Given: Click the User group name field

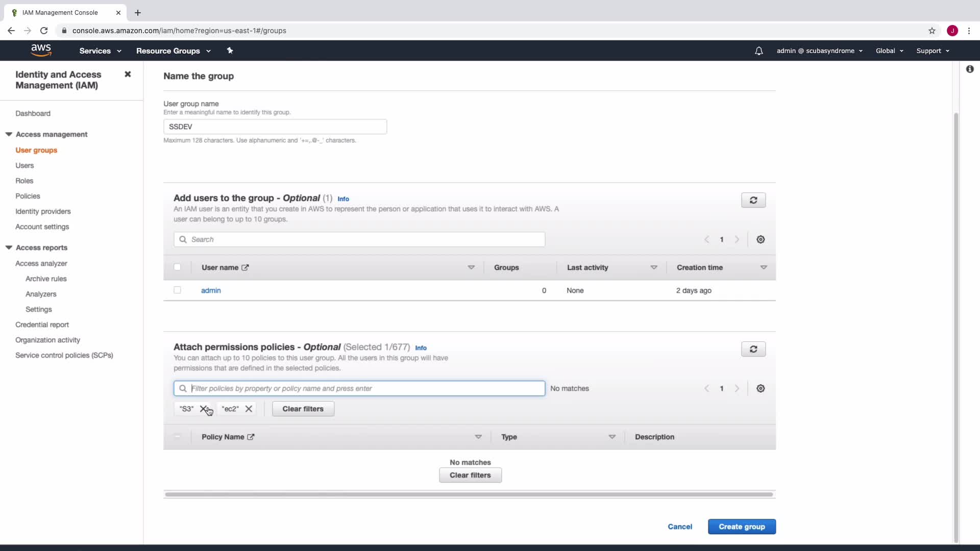Looking at the screenshot, I should [x=275, y=127].
